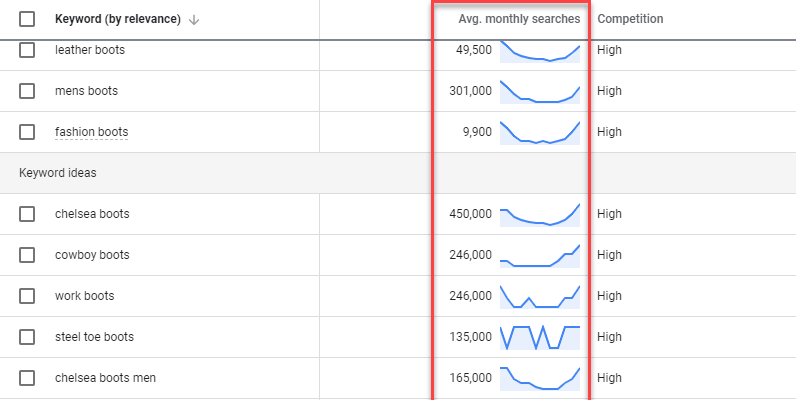The width and height of the screenshot is (796, 400).
Task: Open the work boots trend sparkline
Action: point(539,296)
